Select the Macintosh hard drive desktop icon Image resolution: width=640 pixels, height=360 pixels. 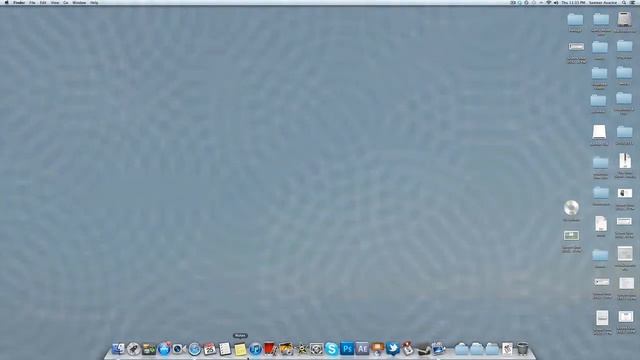pyautogui.click(x=624, y=19)
